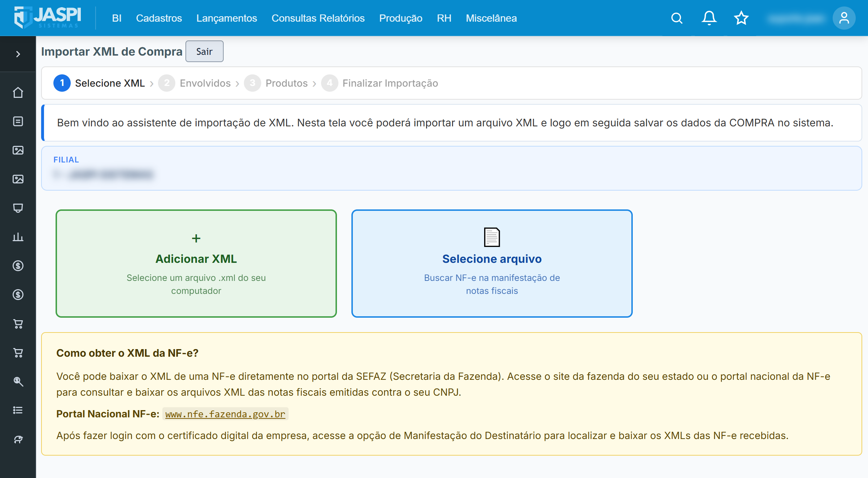Open the Consultas Relatórios menu
868x478 pixels.
pos(318,18)
